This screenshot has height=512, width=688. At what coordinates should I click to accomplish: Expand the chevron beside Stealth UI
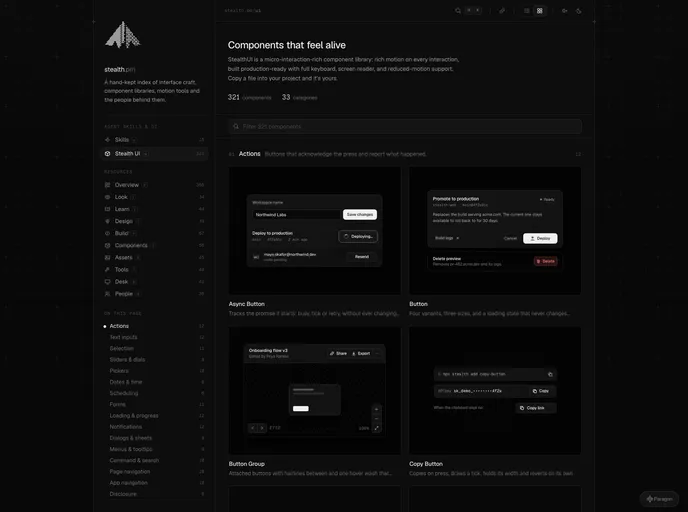click(146, 154)
